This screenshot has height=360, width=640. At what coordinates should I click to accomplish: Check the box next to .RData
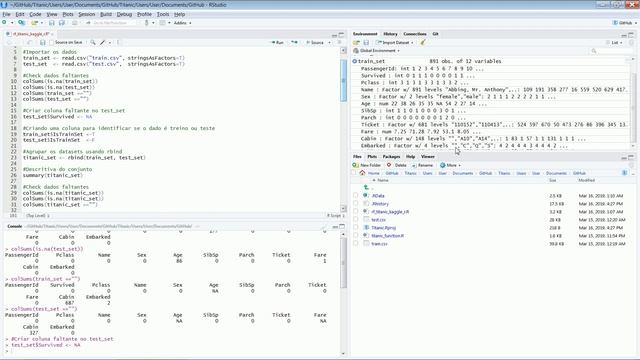(356, 196)
